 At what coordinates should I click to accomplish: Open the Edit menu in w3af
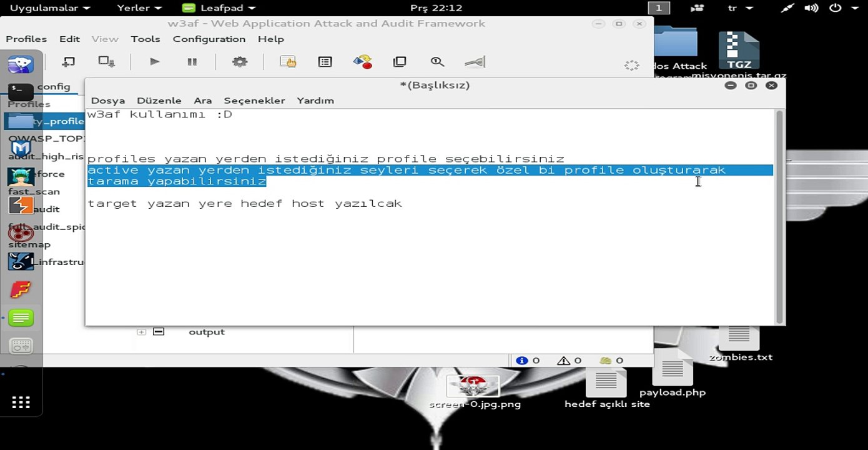point(69,39)
